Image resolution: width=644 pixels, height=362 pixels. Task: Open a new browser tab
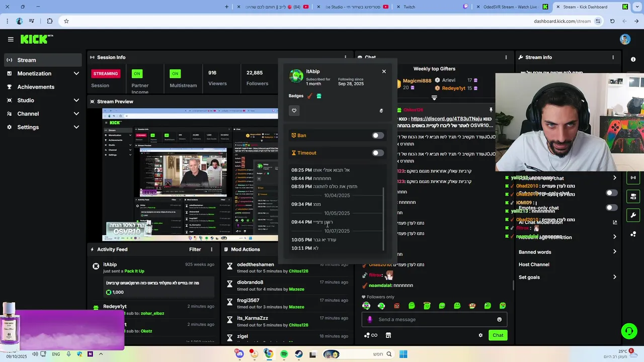(226, 7)
